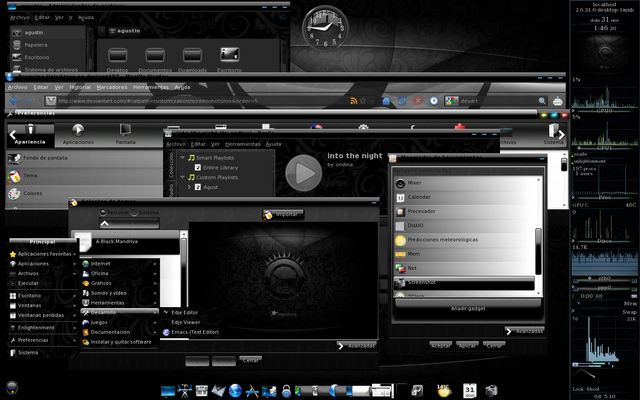Reload the page in the browser

pos(402,101)
